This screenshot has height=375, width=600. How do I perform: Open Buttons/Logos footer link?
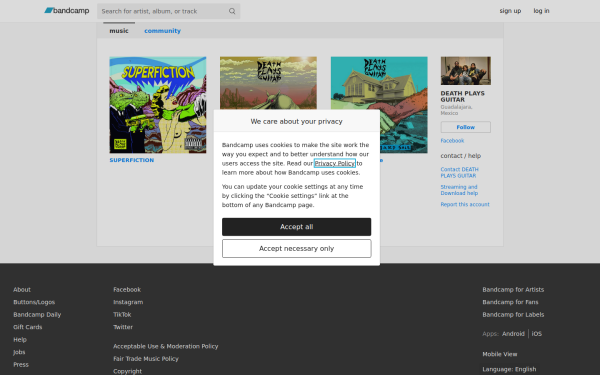34,302
